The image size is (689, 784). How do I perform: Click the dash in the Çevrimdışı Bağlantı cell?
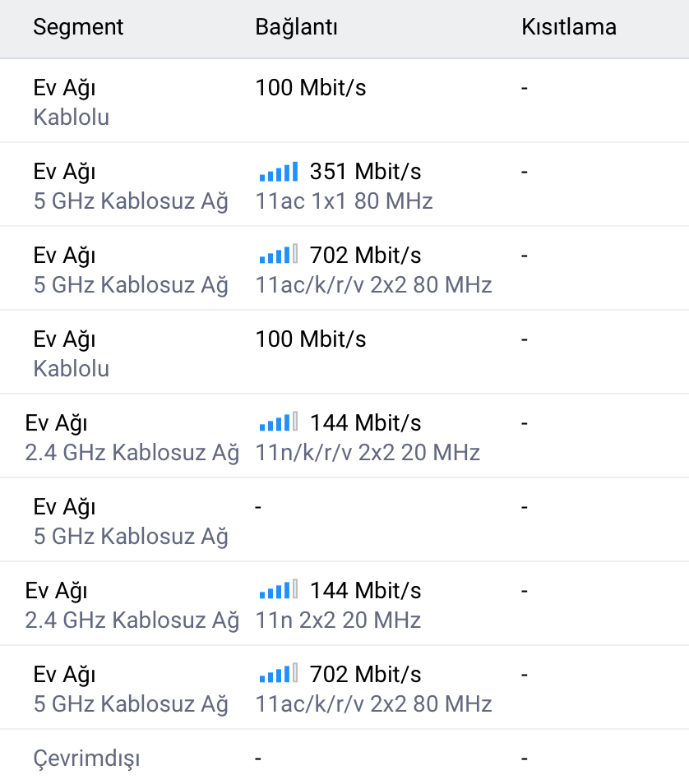click(x=258, y=759)
